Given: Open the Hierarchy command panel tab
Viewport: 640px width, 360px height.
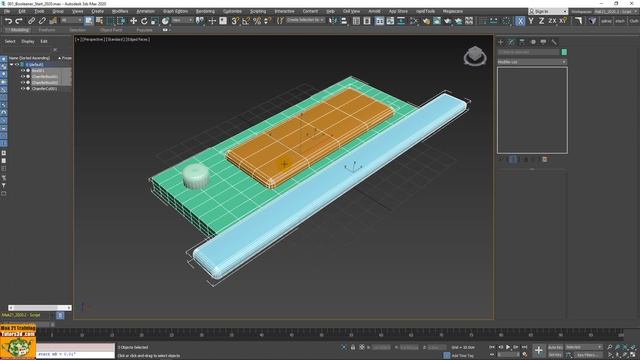Looking at the screenshot, I should 522,42.
